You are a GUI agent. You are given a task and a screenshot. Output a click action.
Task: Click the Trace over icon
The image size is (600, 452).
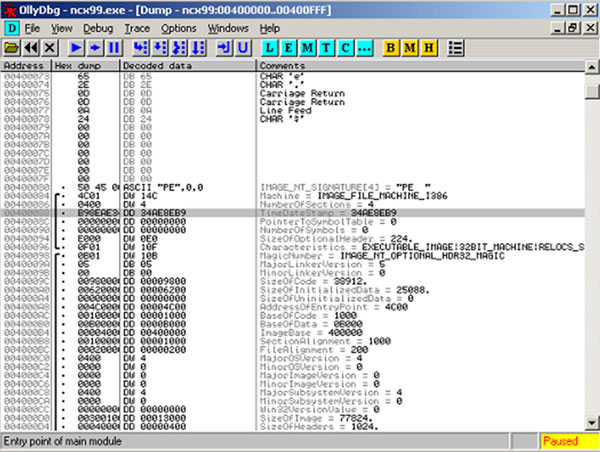(x=198, y=48)
